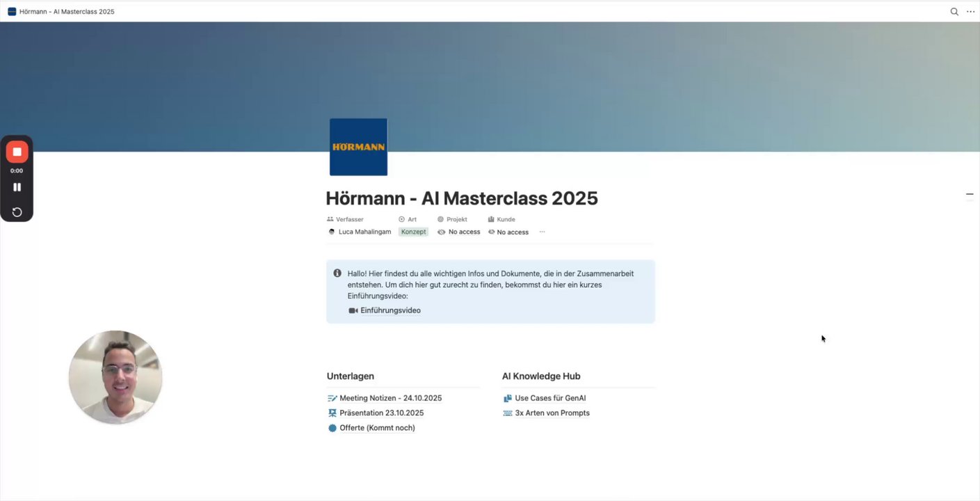Click the Kunde property label
This screenshot has width=980, height=501.
pos(506,219)
